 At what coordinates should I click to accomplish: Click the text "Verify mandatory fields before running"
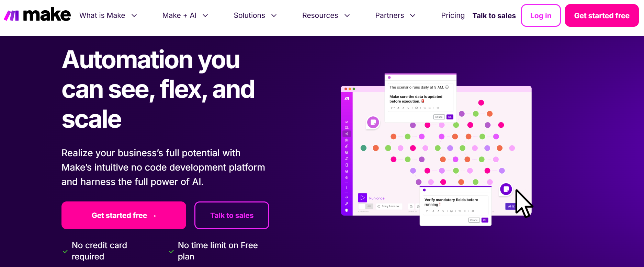coord(451,202)
